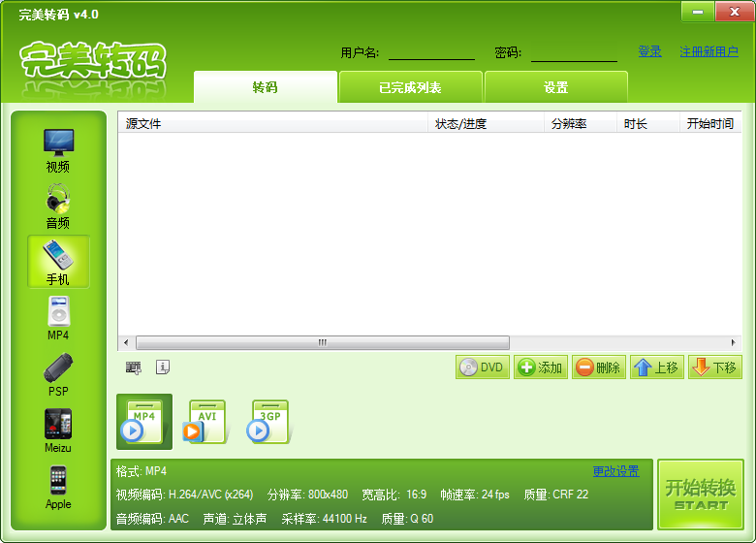Click the 分辨率: 800x480 value

click(x=307, y=495)
